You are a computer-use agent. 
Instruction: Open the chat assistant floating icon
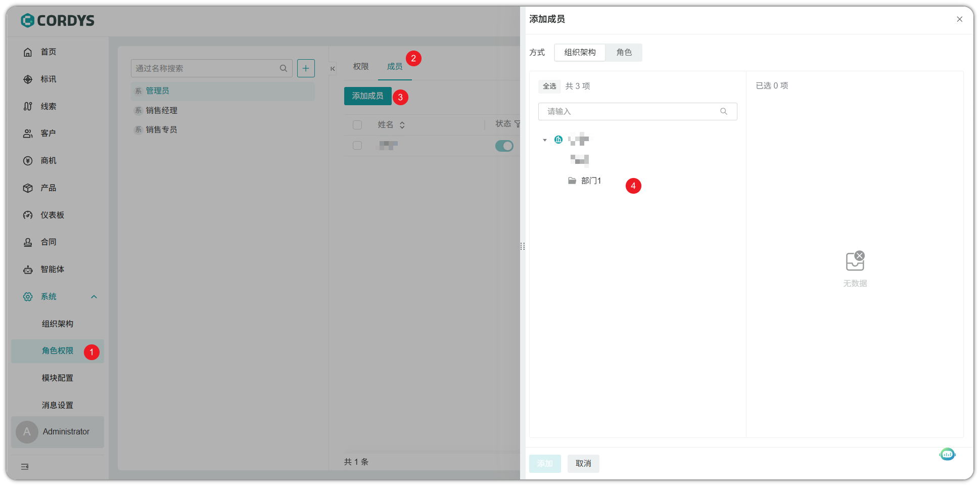pyautogui.click(x=947, y=454)
